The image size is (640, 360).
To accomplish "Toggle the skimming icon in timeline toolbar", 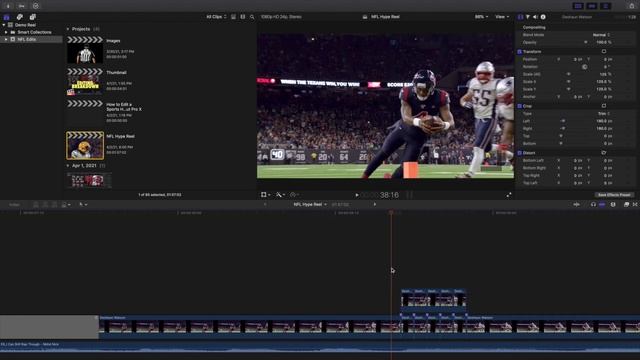I will [576, 204].
